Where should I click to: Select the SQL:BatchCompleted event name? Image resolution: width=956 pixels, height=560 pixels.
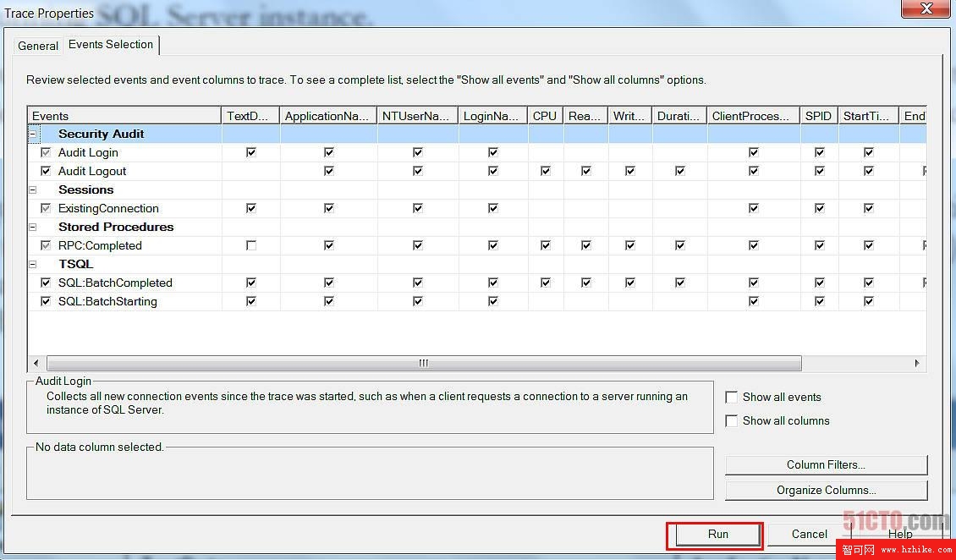click(115, 283)
